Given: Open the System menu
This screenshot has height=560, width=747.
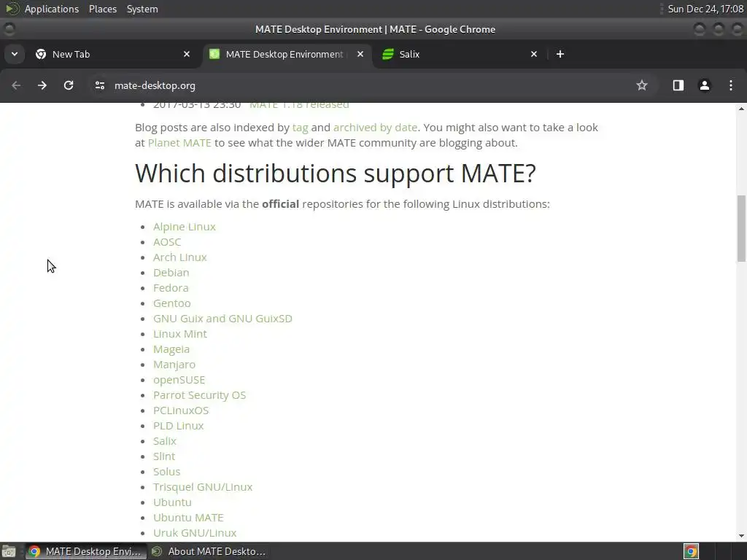Looking at the screenshot, I should tap(142, 9).
